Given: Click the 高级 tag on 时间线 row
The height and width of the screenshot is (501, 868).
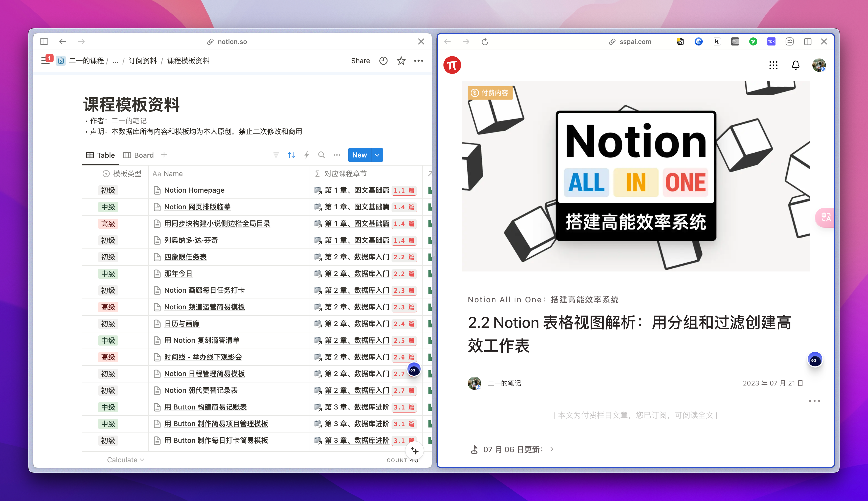Looking at the screenshot, I should [x=108, y=357].
